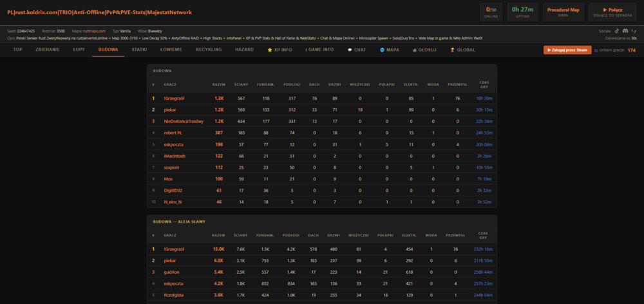The width and height of the screenshot is (644, 304).
Task: Select player DigitID32
Action: click(x=173, y=190)
